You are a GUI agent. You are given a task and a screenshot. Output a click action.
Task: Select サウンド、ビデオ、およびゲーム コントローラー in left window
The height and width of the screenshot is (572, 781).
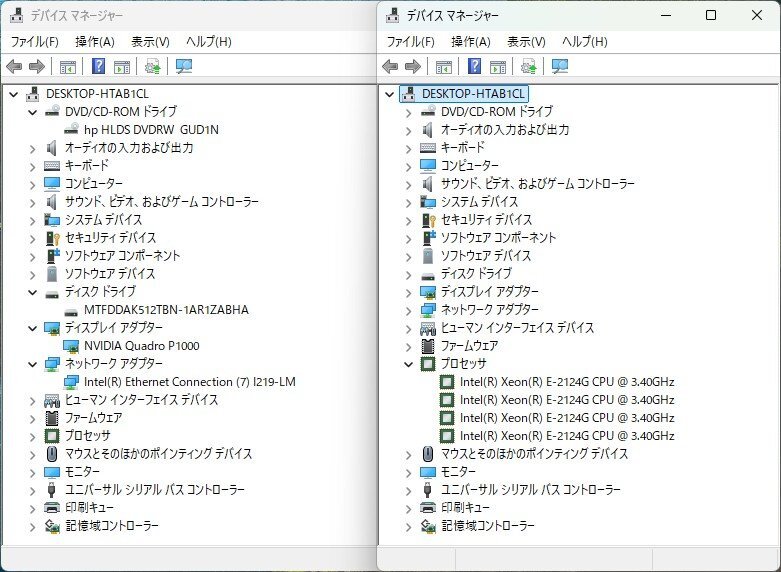point(162,202)
